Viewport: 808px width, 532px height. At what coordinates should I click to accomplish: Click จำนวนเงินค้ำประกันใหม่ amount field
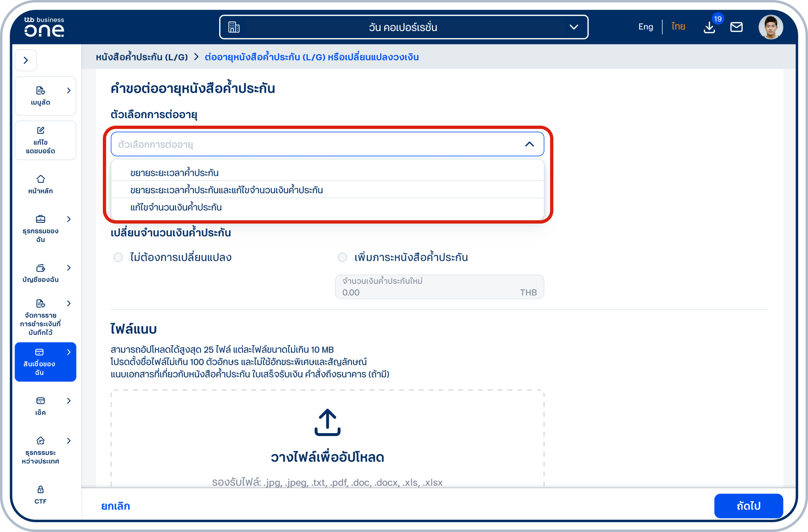439,287
